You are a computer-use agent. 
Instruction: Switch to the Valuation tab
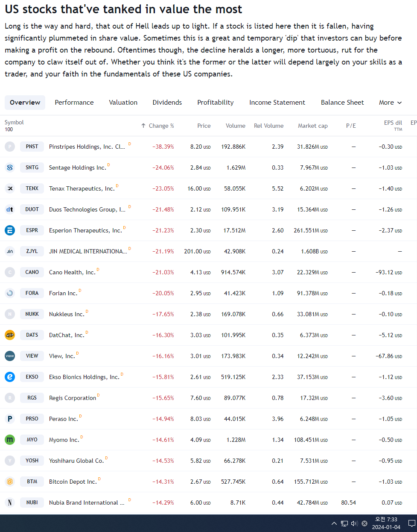point(123,103)
